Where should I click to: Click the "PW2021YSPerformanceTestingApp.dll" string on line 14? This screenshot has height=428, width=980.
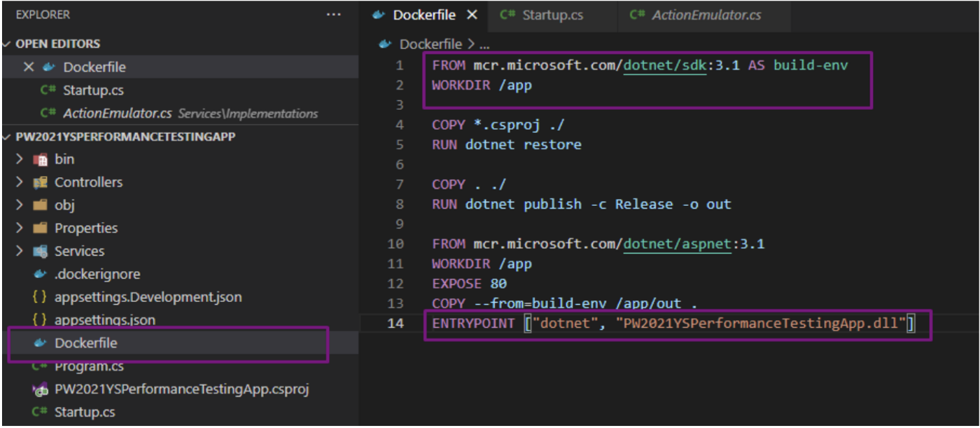point(759,324)
